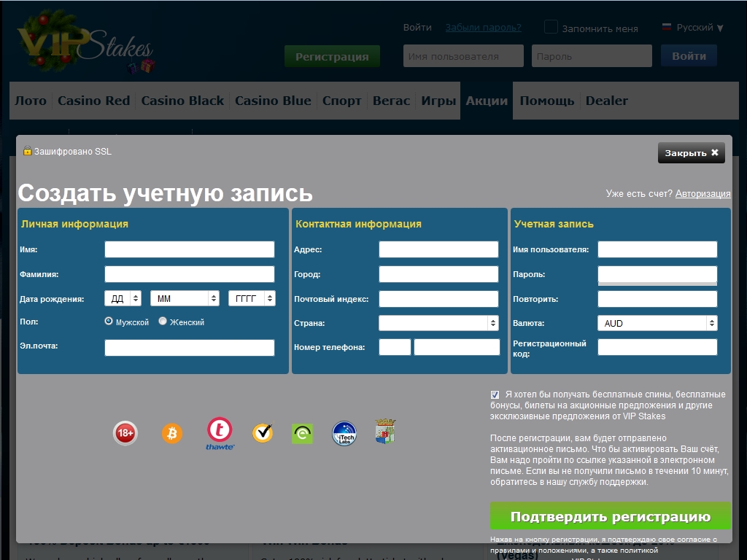Open the birth day ДД dropdown
The image size is (747, 560).
click(x=123, y=298)
